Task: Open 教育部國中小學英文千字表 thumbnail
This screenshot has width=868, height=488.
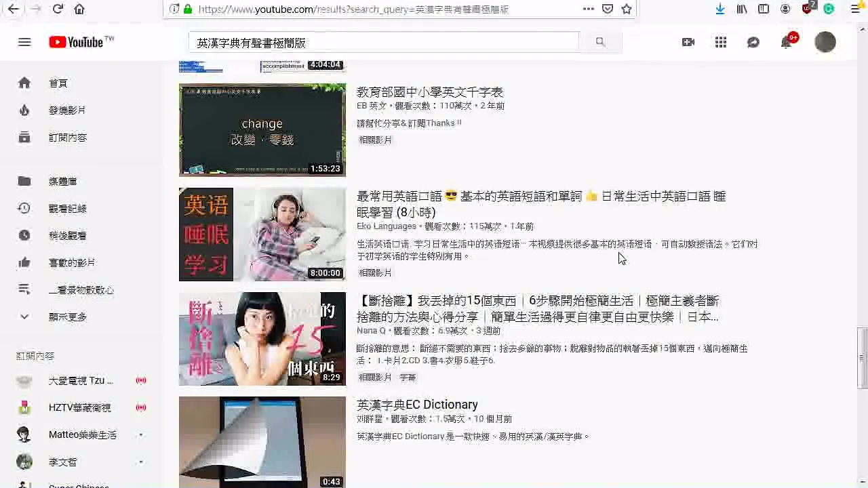Action: pos(262,130)
